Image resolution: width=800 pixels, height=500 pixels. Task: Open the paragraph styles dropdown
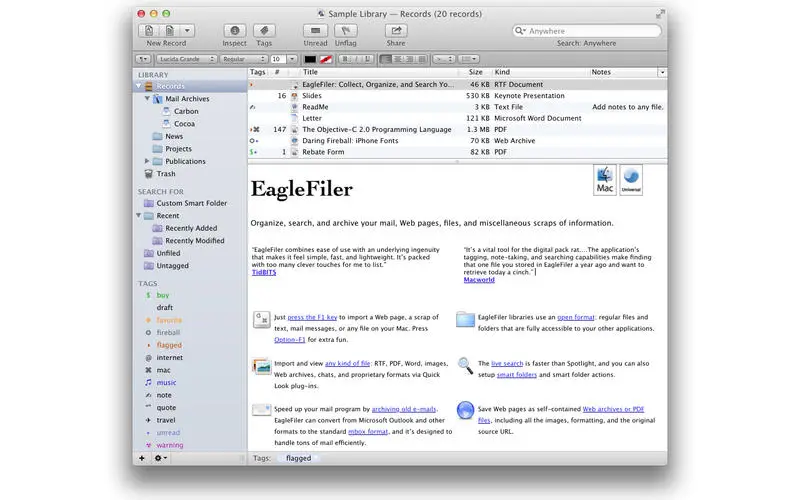click(x=143, y=59)
